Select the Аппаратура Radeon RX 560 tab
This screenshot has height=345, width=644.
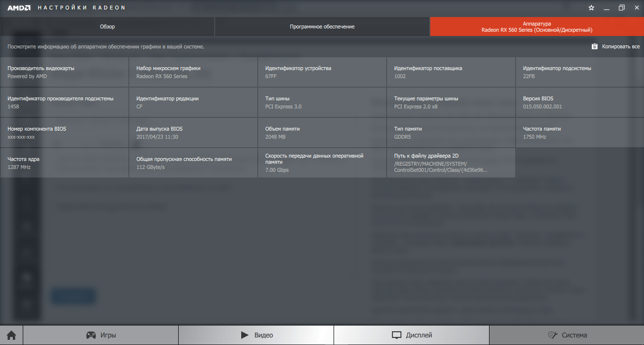point(537,27)
